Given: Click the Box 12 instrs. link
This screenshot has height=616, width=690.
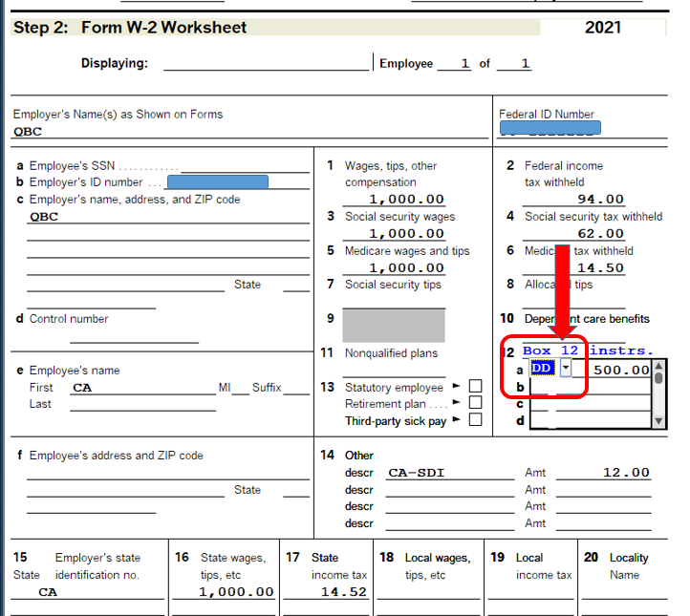Looking at the screenshot, I should pos(587,350).
